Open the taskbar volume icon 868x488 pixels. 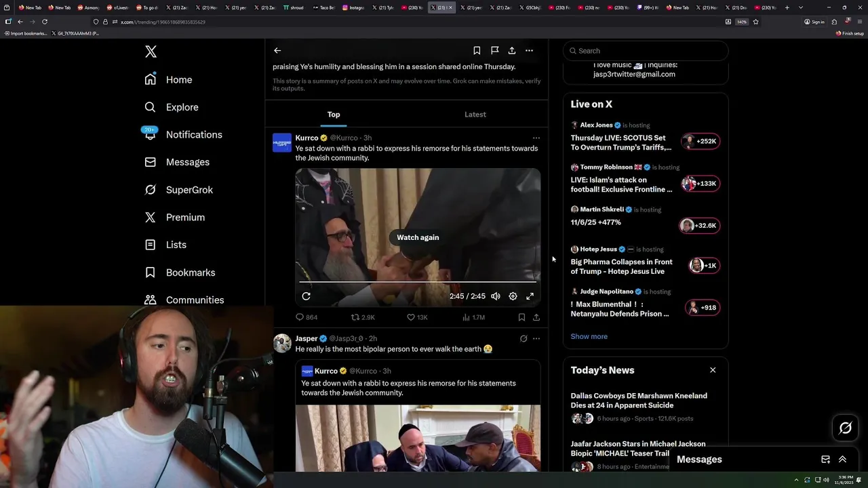point(825,480)
